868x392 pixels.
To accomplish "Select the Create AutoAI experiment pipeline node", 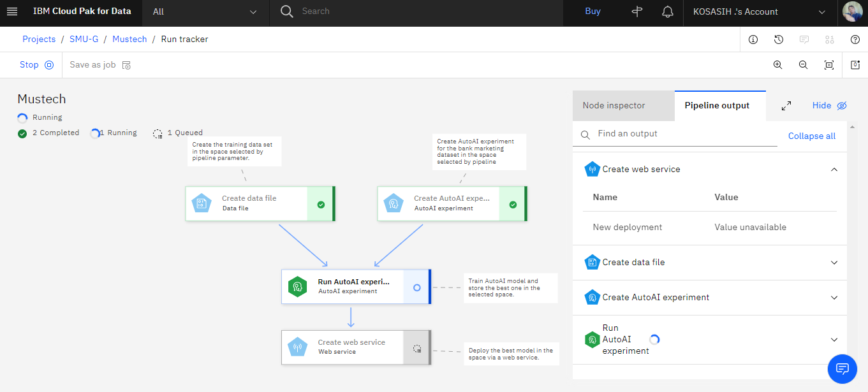I will pos(452,204).
